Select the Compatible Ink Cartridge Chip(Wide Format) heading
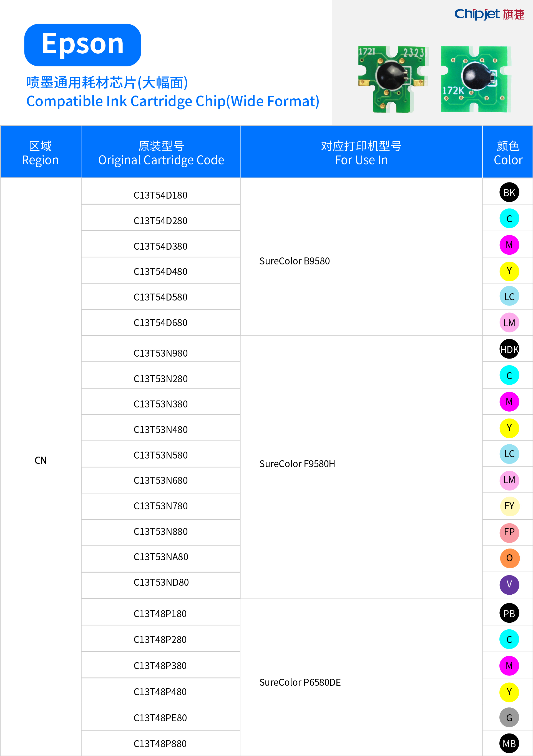533x756 pixels. click(173, 101)
